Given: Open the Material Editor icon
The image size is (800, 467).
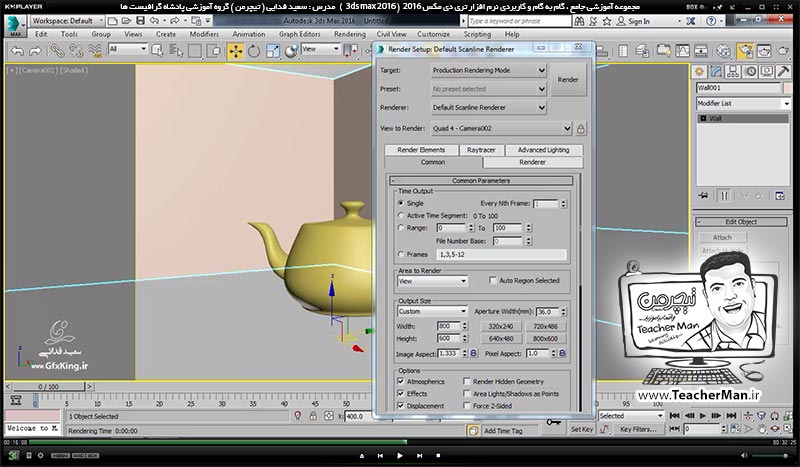Looking at the screenshot, I should coord(723,51).
